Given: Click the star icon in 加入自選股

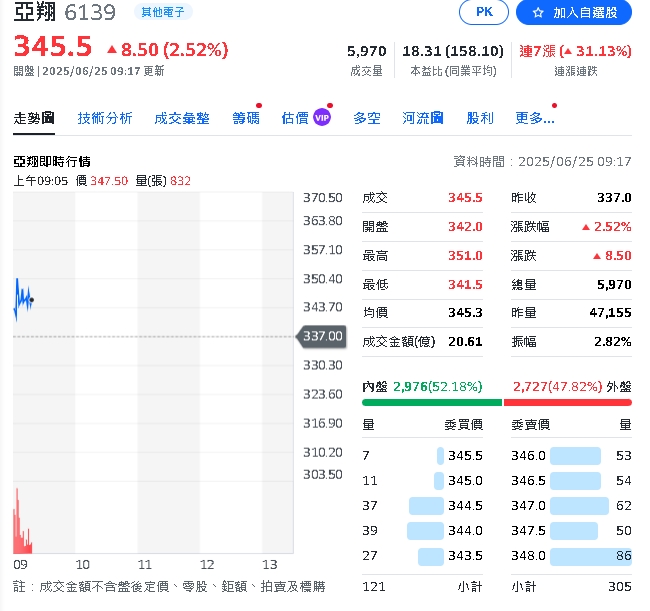Looking at the screenshot, I should [x=538, y=13].
